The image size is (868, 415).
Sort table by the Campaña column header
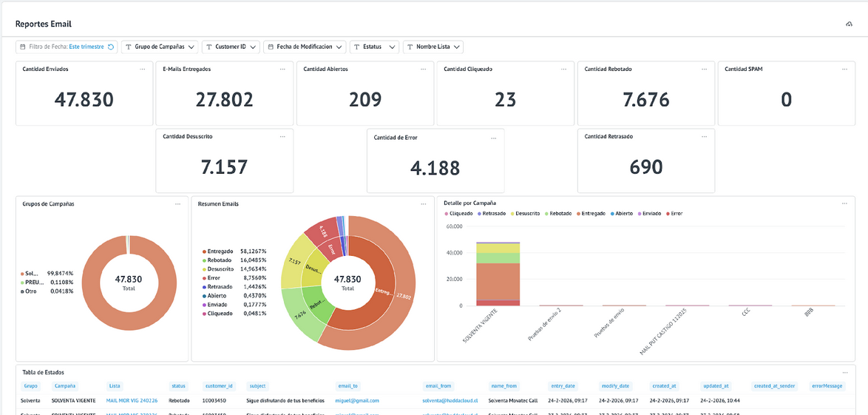coord(64,386)
